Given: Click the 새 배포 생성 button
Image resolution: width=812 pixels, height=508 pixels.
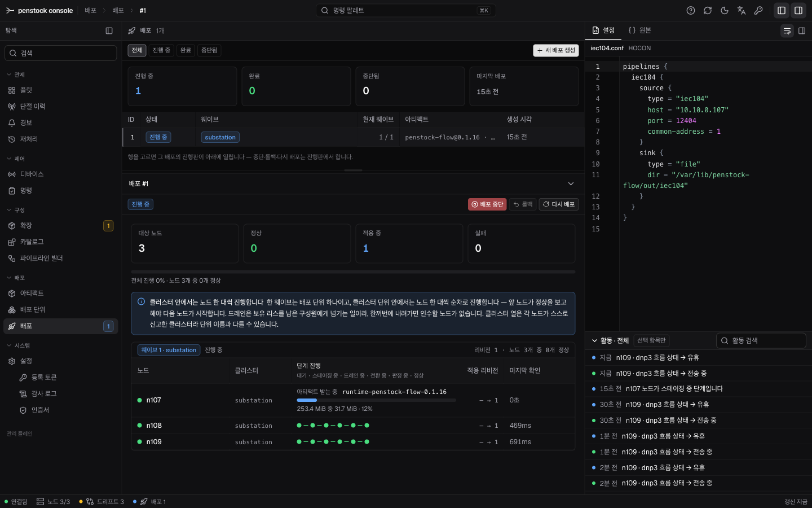Looking at the screenshot, I should pyautogui.click(x=556, y=50).
